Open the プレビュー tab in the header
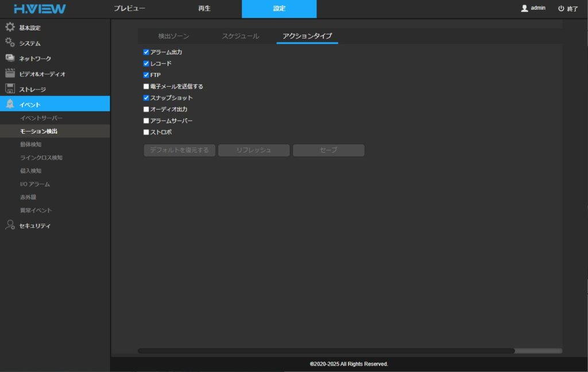The height and width of the screenshot is (372, 588). pyautogui.click(x=129, y=9)
